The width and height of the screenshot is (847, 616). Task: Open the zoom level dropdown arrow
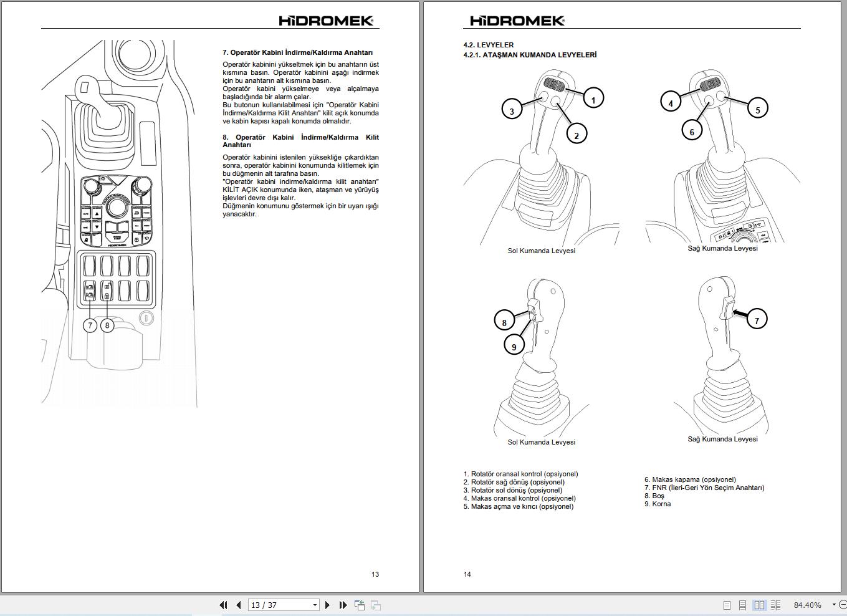[x=834, y=605]
